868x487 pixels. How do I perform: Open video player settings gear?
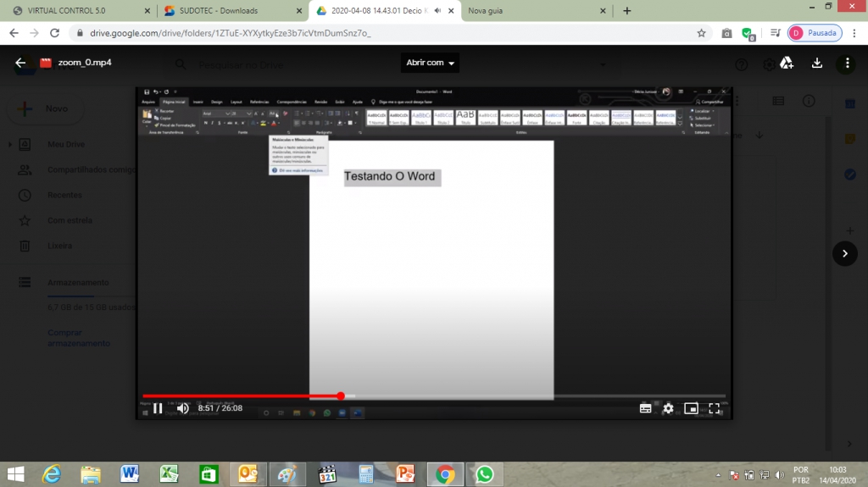pos(668,408)
